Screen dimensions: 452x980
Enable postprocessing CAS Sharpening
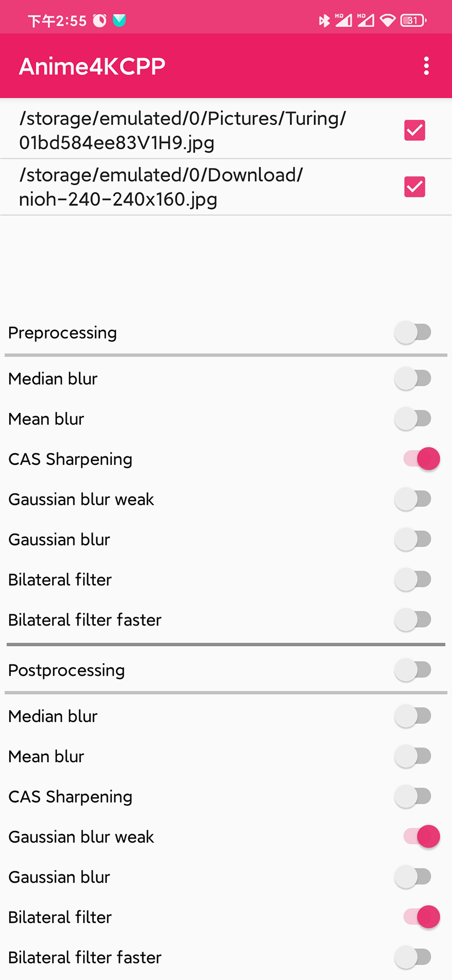coord(414,796)
